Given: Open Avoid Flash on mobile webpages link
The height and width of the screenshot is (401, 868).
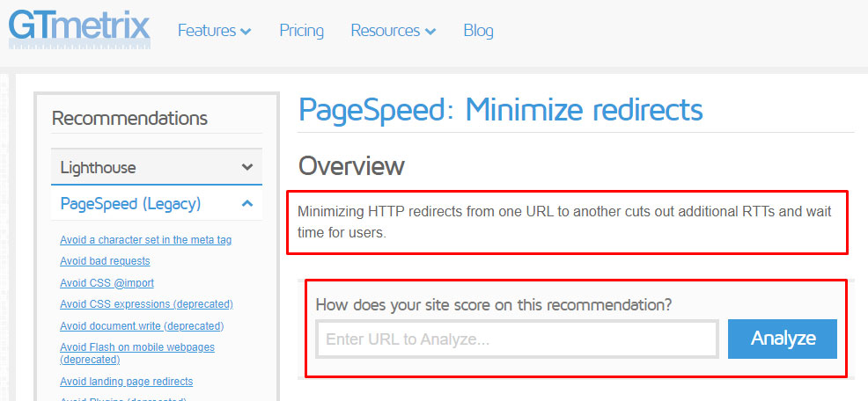Looking at the screenshot, I should click(x=137, y=354).
